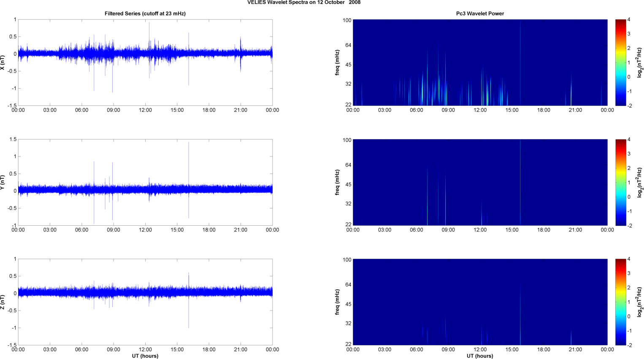Click the '-1.5' tick on the X (nT) axis

12,105
